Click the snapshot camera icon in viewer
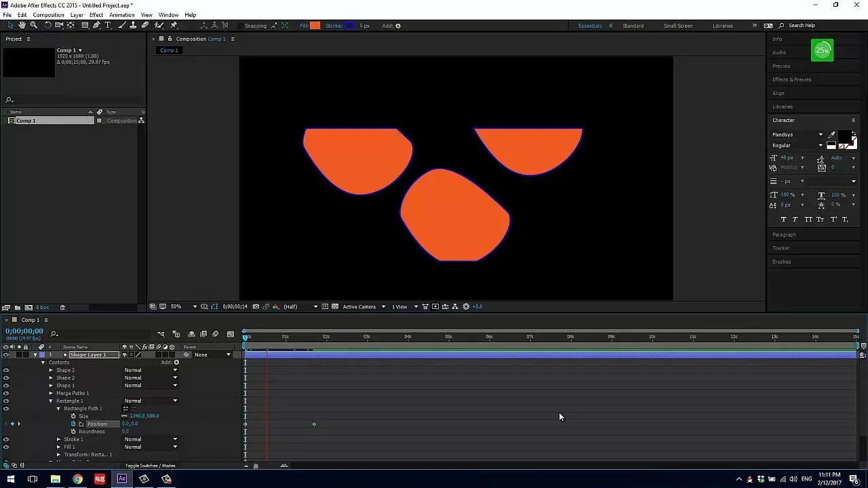This screenshot has width=868, height=488. point(256,306)
